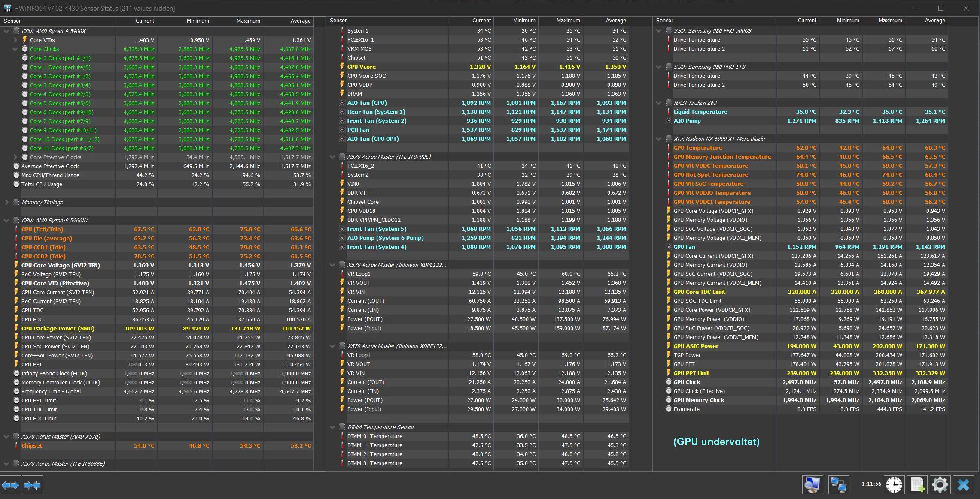980x499 pixels.
Task: Click thermometer icon beside GPU Hot Spot Temperature
Action: (668, 175)
